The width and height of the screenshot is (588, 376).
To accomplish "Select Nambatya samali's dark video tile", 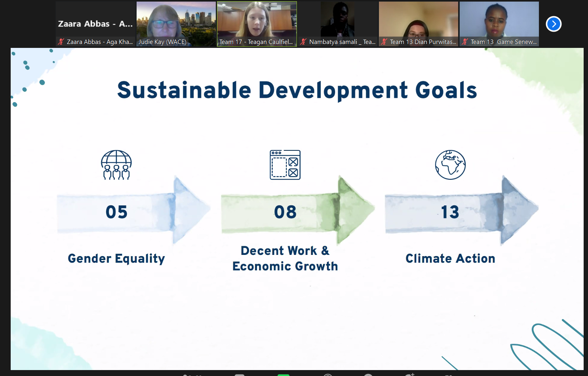I will [x=338, y=20].
